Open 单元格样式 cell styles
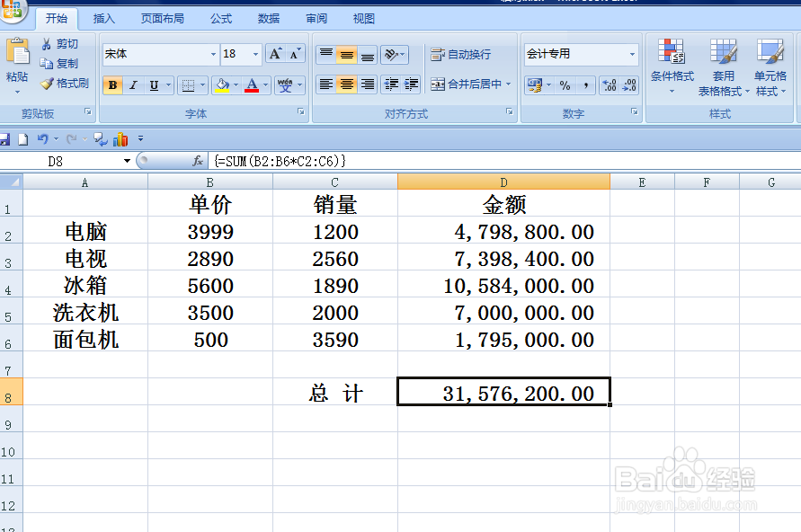 (x=770, y=66)
